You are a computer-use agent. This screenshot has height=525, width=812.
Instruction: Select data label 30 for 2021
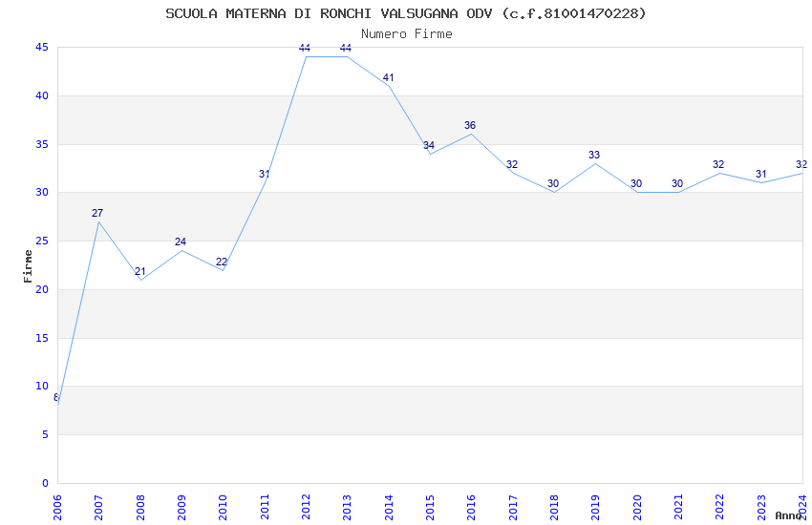677,183
